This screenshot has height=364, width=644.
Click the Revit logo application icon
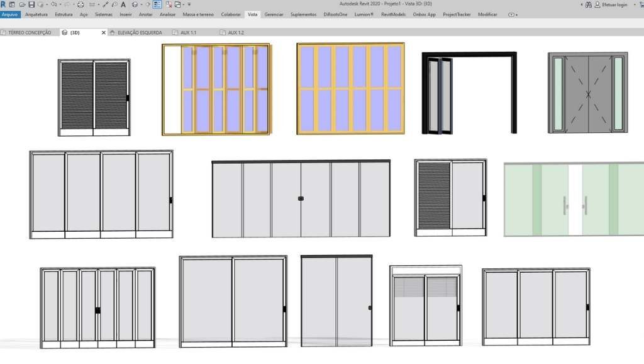point(4,4)
